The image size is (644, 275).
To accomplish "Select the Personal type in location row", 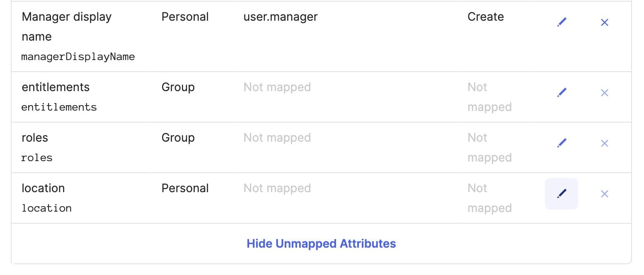I will click(185, 188).
